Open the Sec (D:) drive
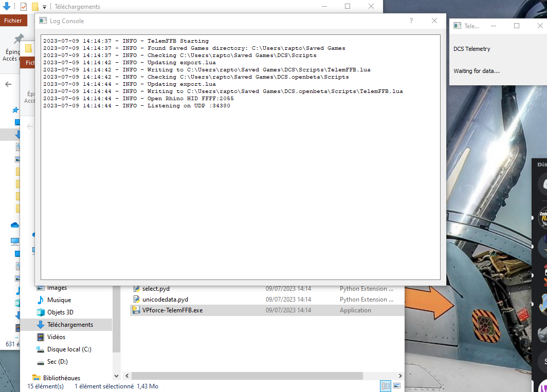The image size is (547, 392). (x=57, y=362)
